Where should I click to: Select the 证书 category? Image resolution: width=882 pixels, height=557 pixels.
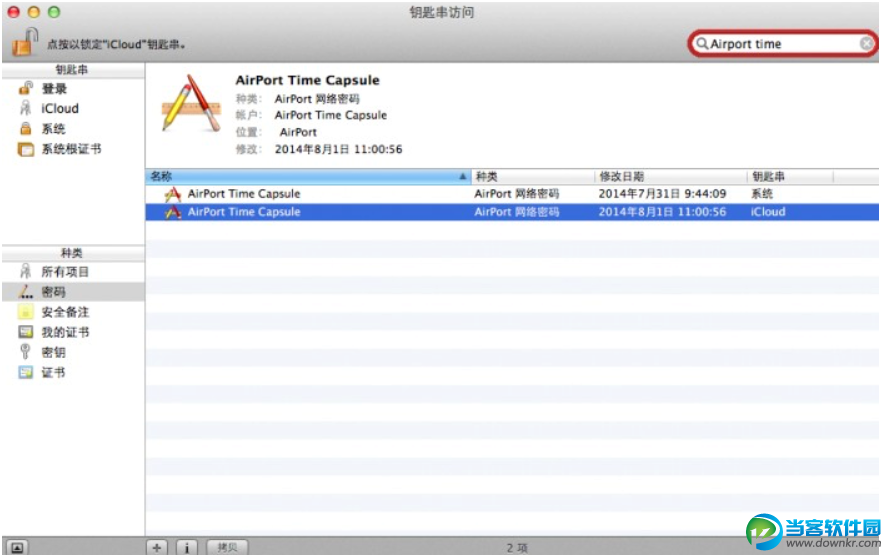[53, 372]
